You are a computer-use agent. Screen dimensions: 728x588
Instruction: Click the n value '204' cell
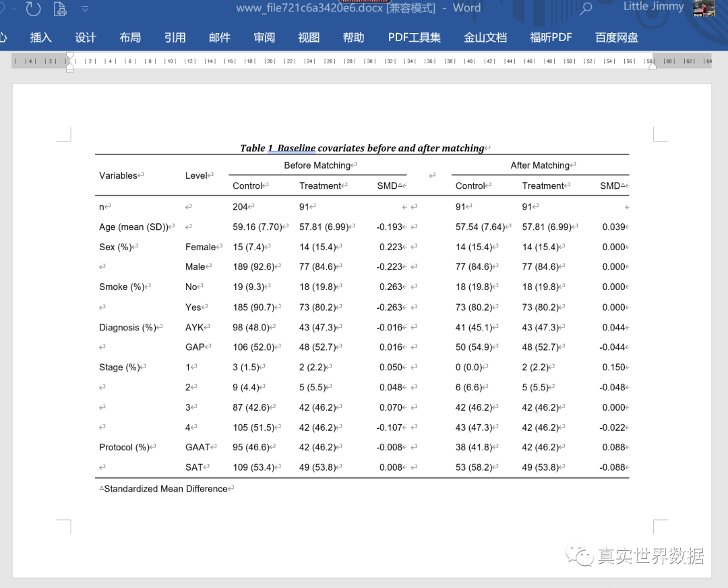click(x=240, y=207)
